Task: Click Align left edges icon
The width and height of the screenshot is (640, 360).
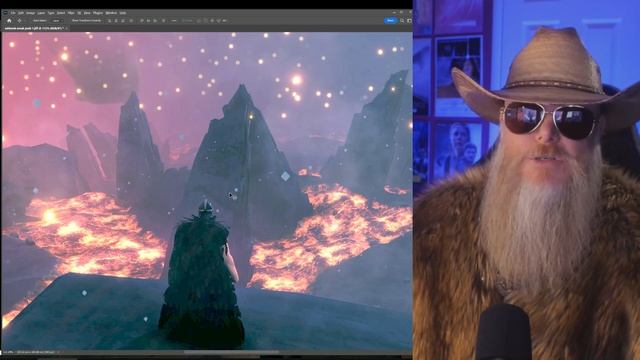Action: (x=109, y=21)
